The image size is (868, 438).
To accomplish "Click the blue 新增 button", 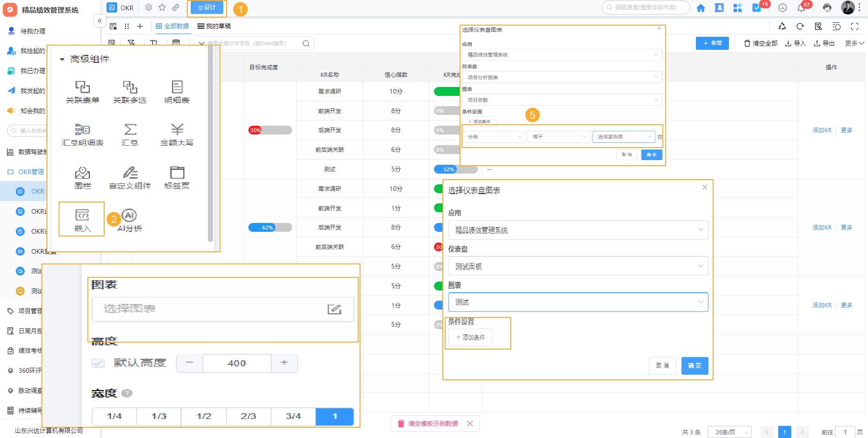I will [712, 43].
